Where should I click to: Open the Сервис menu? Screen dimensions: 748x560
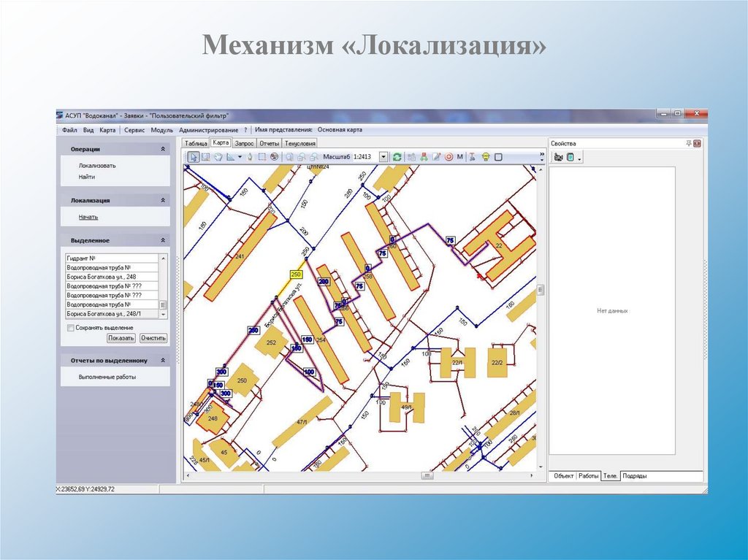point(134,130)
